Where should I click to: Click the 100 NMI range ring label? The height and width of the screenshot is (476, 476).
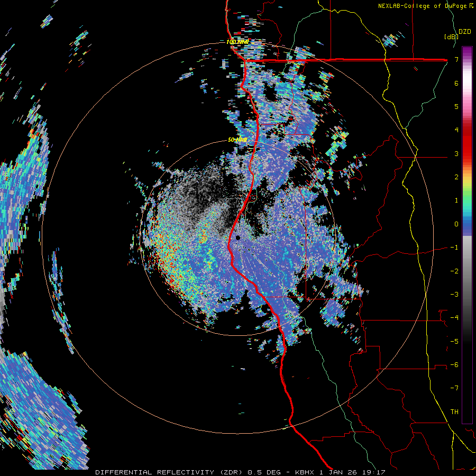237,42
